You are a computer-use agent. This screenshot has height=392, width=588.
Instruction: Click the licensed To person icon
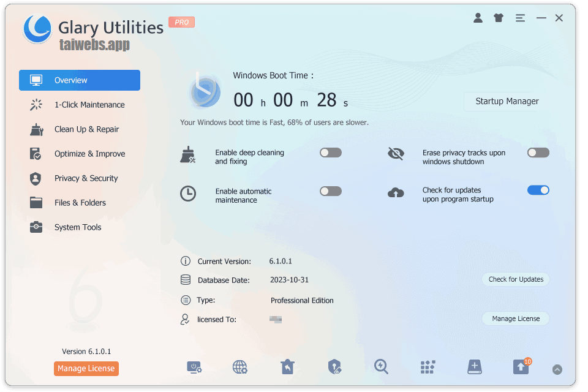[x=185, y=320]
